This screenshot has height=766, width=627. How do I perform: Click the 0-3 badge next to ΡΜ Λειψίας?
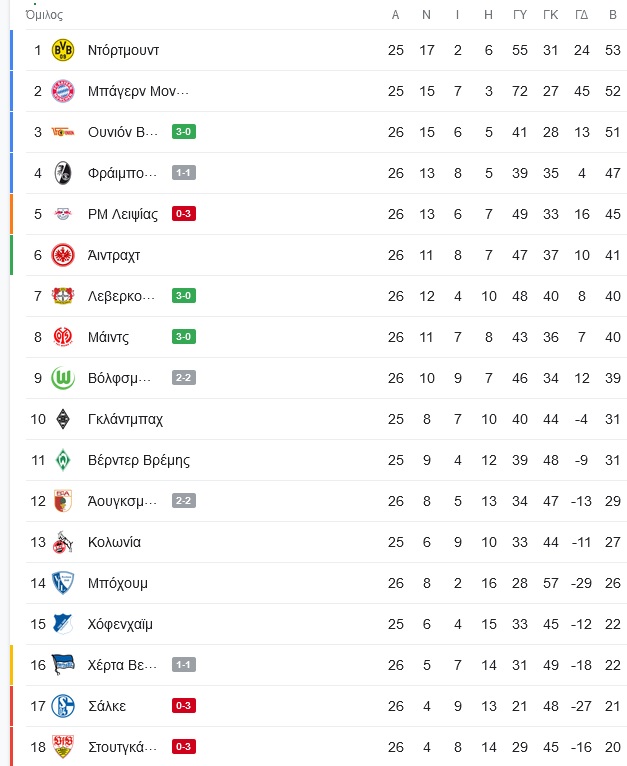pyautogui.click(x=184, y=213)
